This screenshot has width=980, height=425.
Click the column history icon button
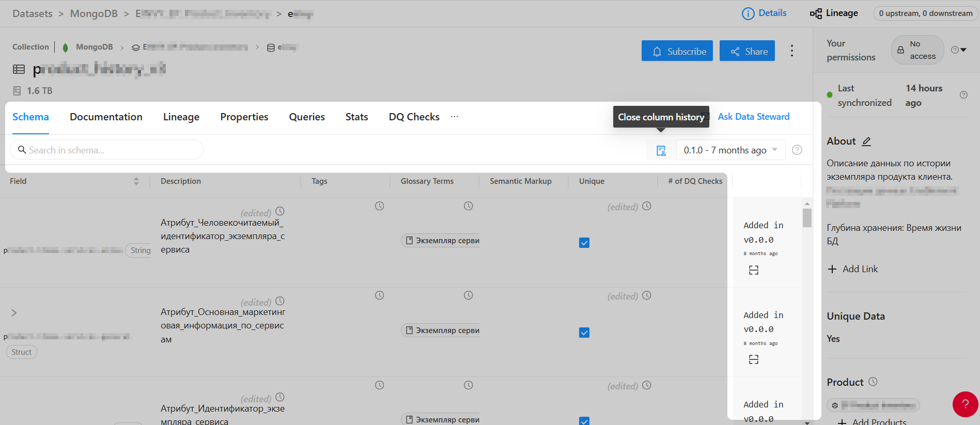point(661,150)
